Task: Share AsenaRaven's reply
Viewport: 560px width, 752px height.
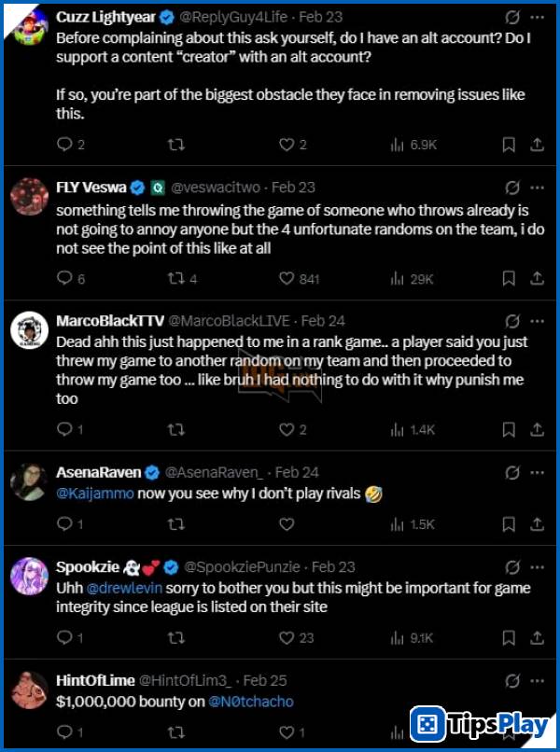Action: 538,522
